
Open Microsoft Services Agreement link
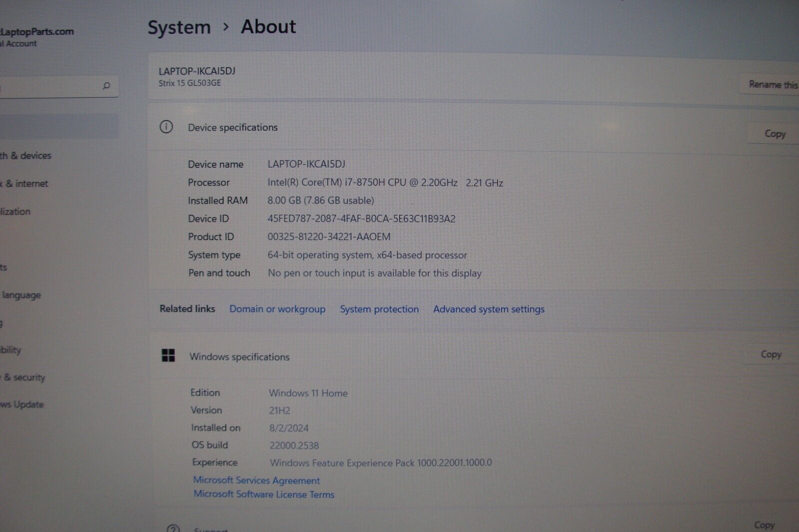click(257, 480)
